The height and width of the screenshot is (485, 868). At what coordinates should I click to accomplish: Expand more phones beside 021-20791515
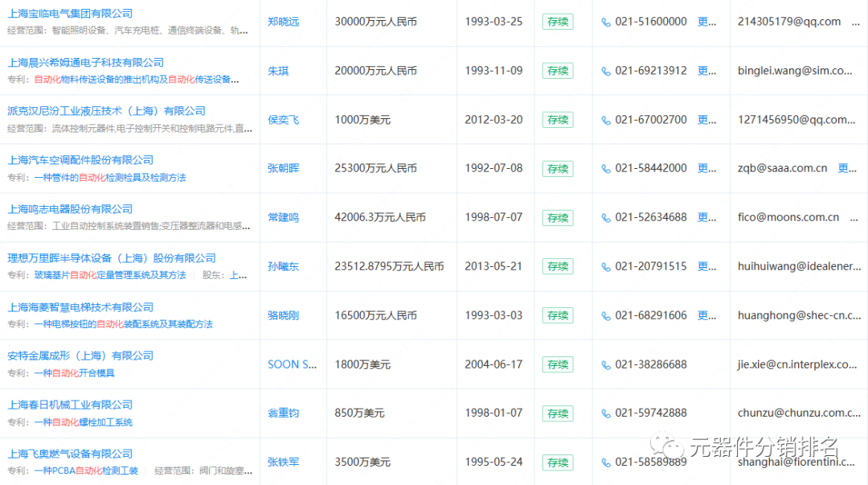click(x=707, y=266)
